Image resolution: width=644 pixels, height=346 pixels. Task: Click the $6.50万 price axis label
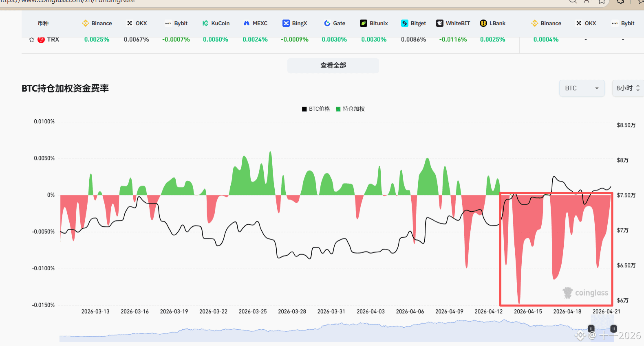(626, 265)
